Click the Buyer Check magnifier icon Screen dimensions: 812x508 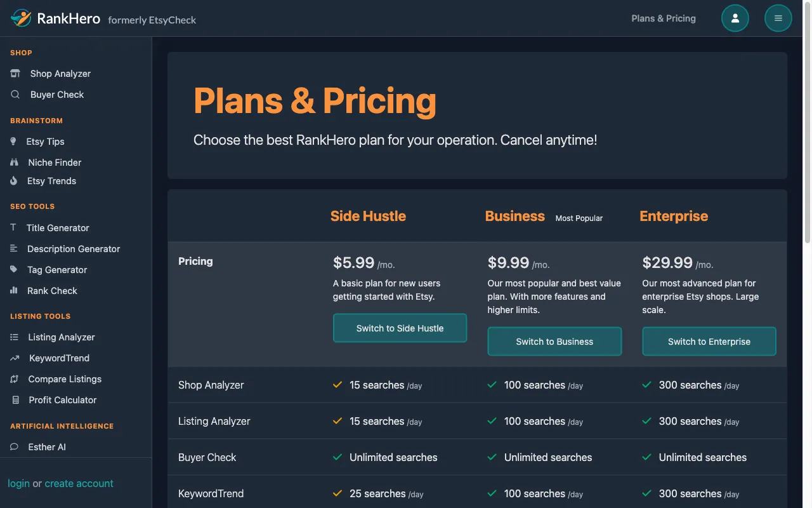click(15, 95)
